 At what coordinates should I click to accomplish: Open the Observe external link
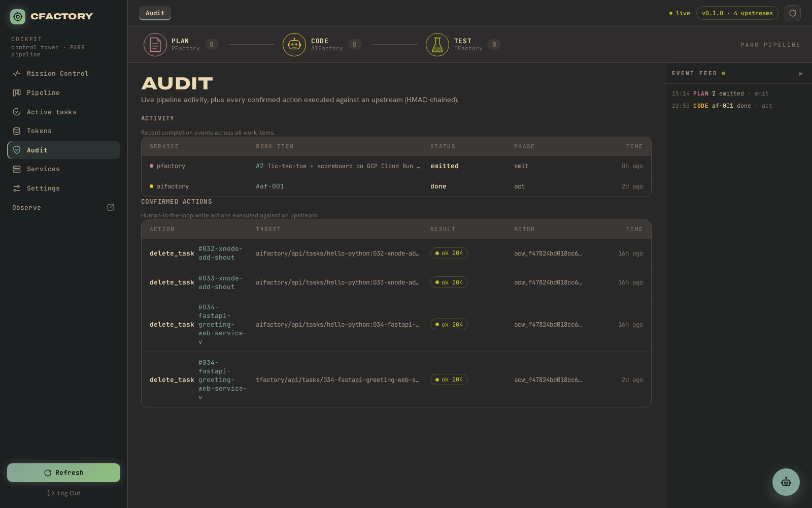(64, 208)
